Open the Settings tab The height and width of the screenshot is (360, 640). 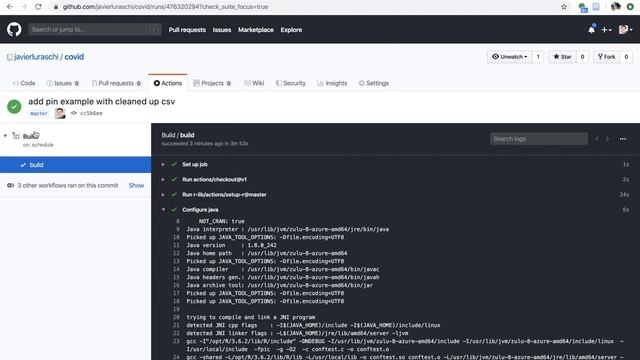(x=374, y=83)
